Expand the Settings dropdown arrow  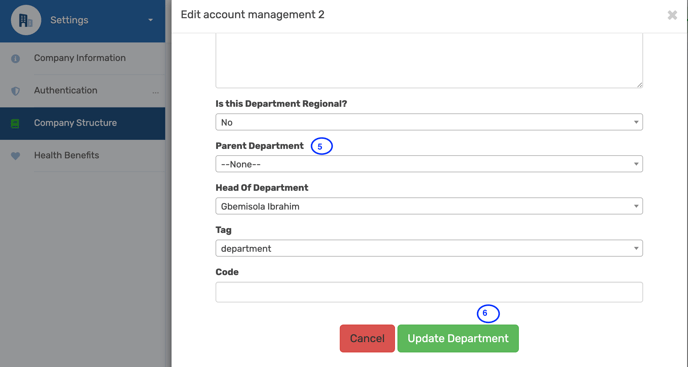click(150, 20)
